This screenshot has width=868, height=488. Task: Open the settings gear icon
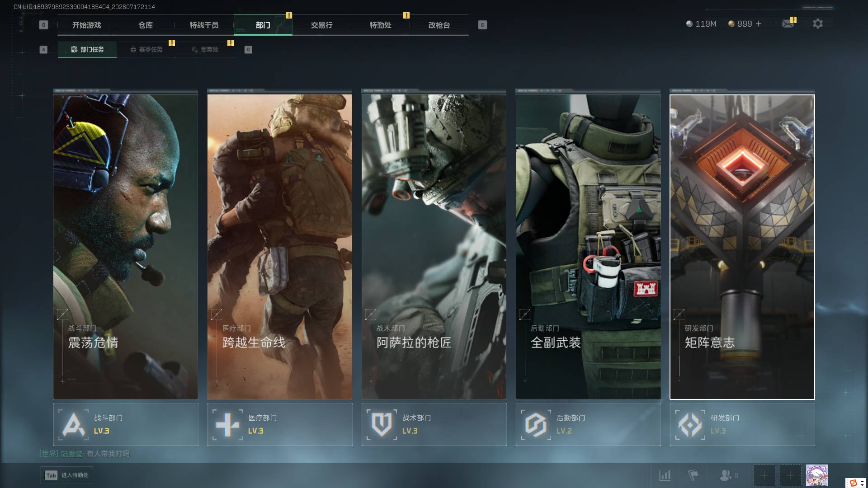tap(817, 23)
